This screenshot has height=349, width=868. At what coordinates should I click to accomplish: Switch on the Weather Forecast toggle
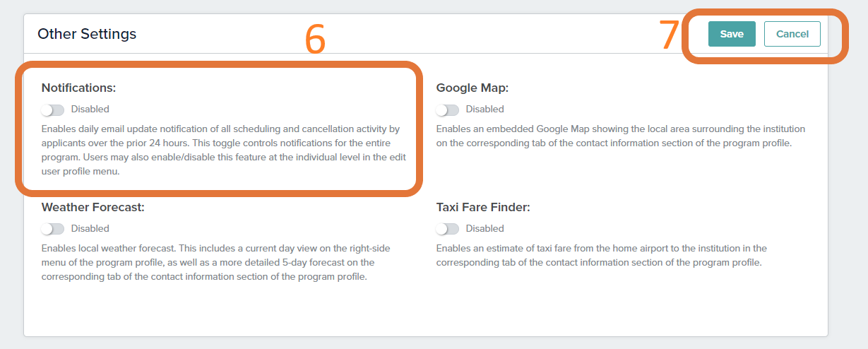pos(52,229)
